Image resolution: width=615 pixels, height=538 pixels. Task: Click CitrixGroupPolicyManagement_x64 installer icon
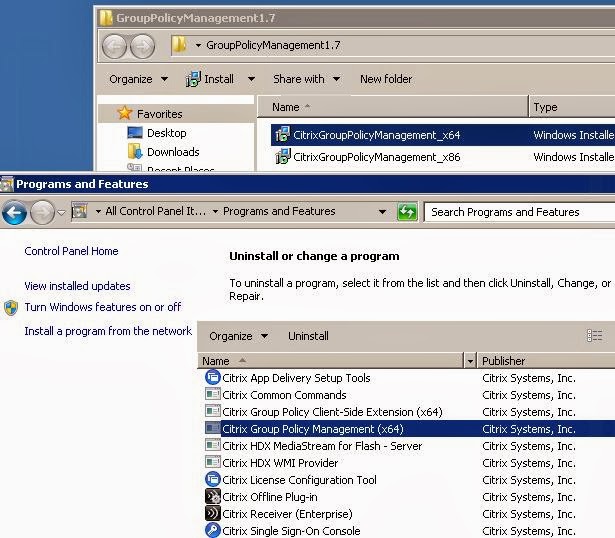tap(282, 134)
